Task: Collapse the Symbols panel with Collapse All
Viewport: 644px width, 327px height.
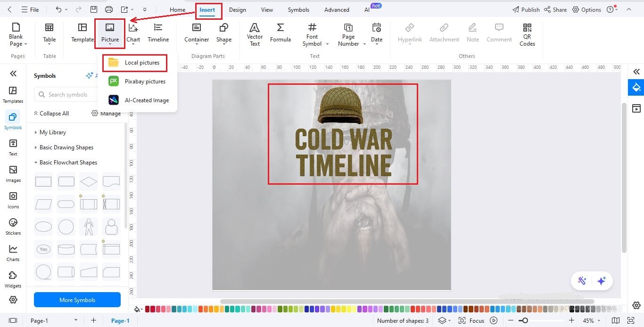Action: [x=51, y=113]
